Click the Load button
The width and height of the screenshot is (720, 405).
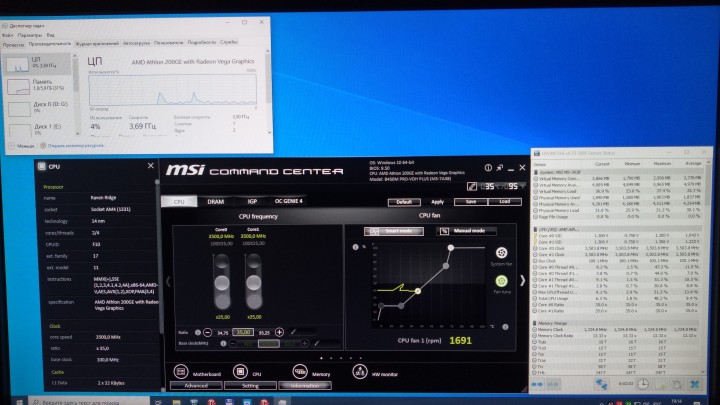(505, 202)
